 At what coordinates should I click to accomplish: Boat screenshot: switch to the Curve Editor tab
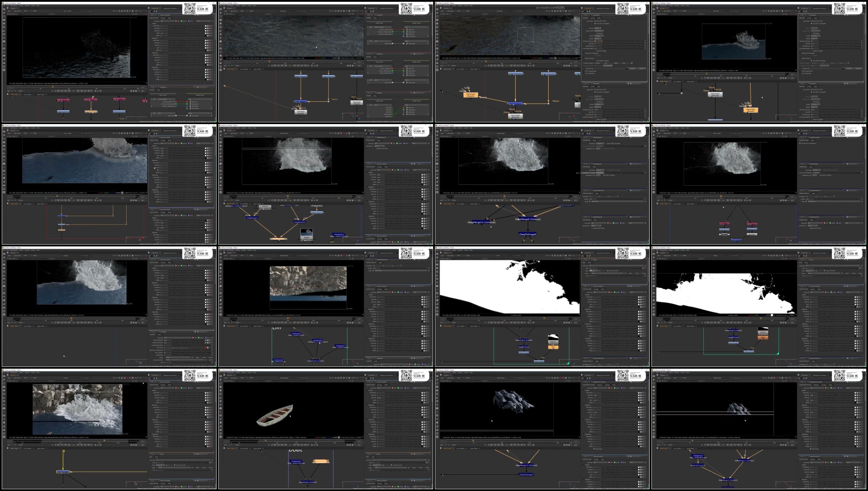244,448
